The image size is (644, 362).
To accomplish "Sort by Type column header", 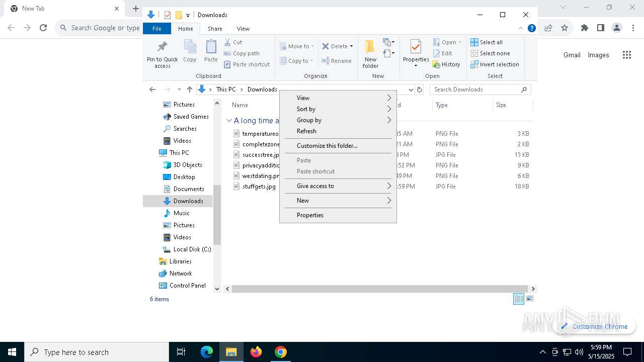I will (x=462, y=105).
